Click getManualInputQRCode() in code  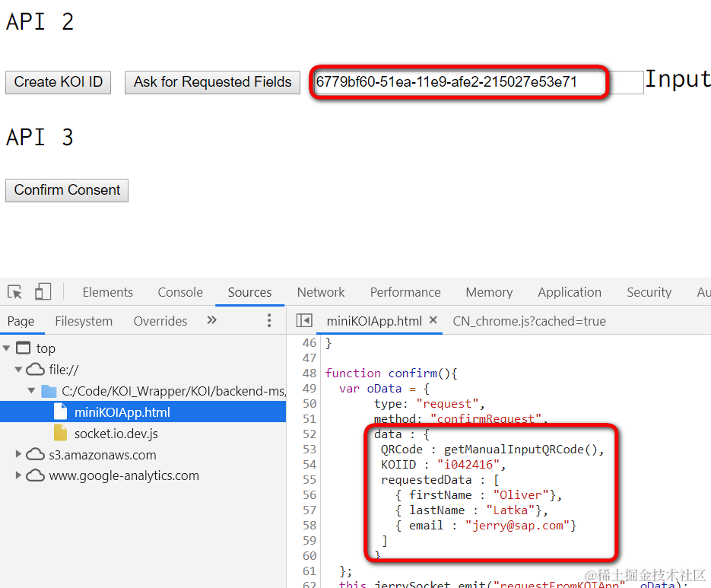[521, 450]
